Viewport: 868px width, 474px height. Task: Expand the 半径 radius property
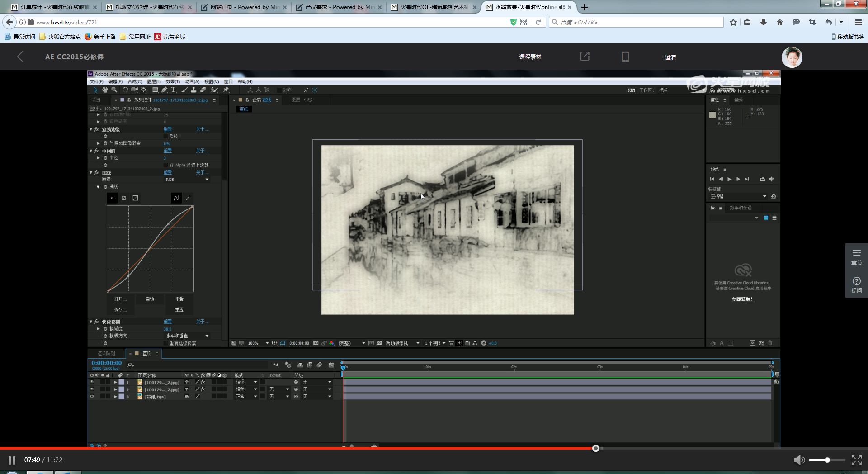point(98,158)
